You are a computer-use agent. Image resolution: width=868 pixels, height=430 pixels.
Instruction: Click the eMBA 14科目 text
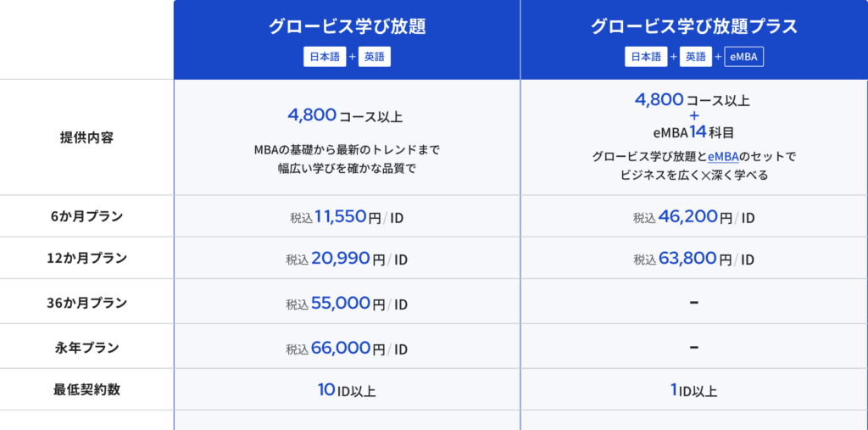click(x=693, y=131)
